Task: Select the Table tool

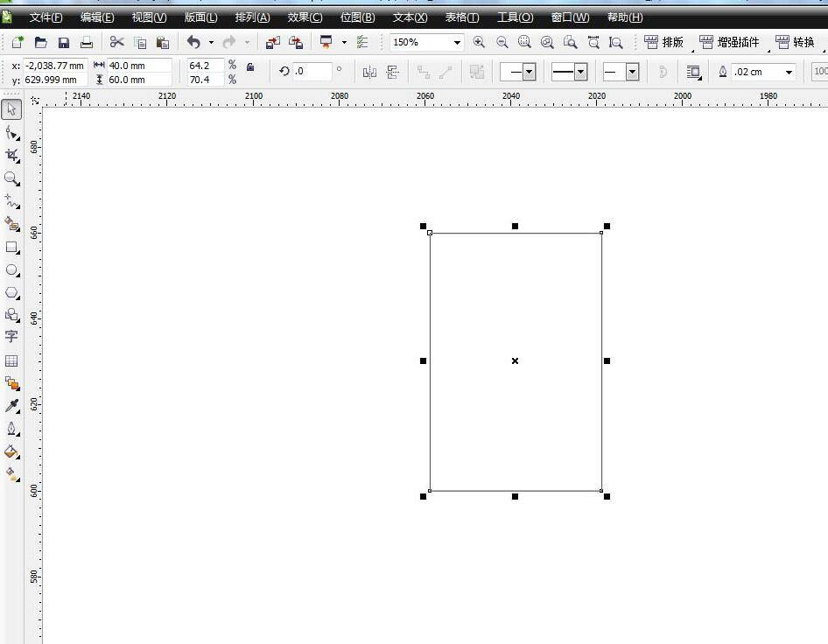Action: pyautogui.click(x=11, y=360)
